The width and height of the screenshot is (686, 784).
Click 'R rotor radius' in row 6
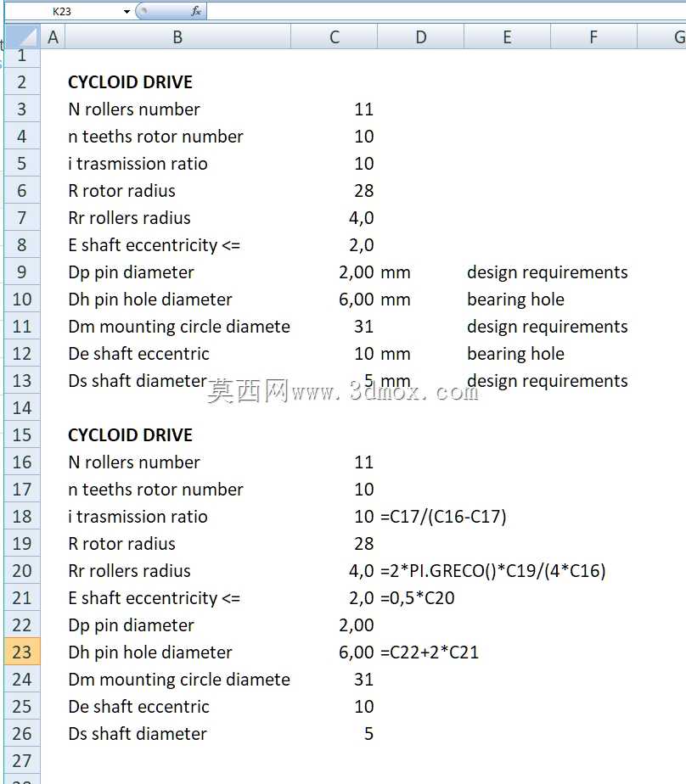[121, 191]
